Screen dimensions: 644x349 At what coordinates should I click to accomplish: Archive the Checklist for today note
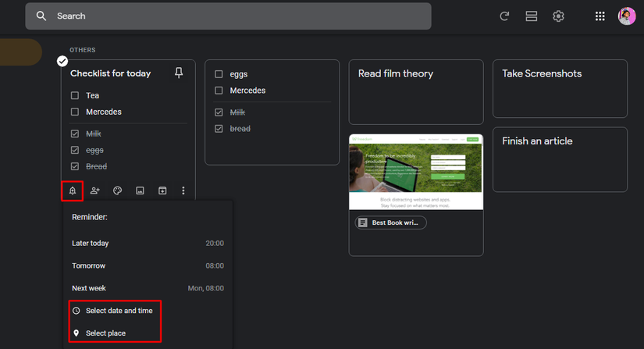(162, 191)
